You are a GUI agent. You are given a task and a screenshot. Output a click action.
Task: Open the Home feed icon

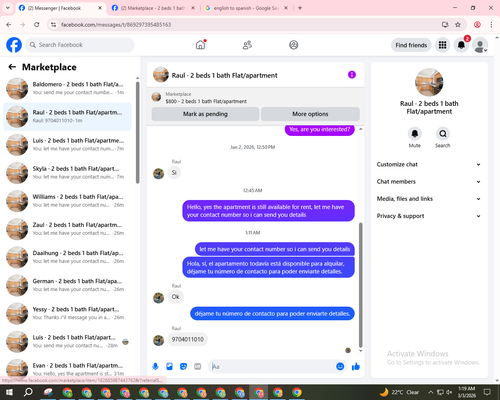click(x=200, y=45)
